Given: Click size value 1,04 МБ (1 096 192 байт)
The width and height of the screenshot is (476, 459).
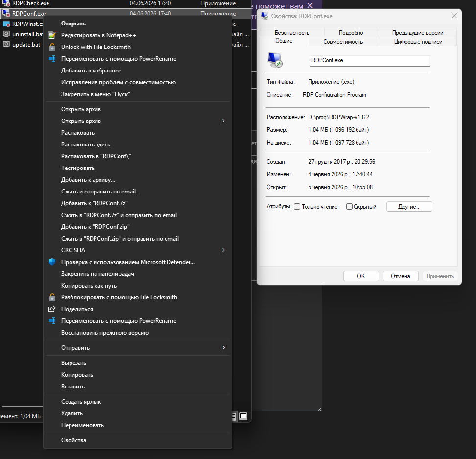Looking at the screenshot, I should click(338, 130).
